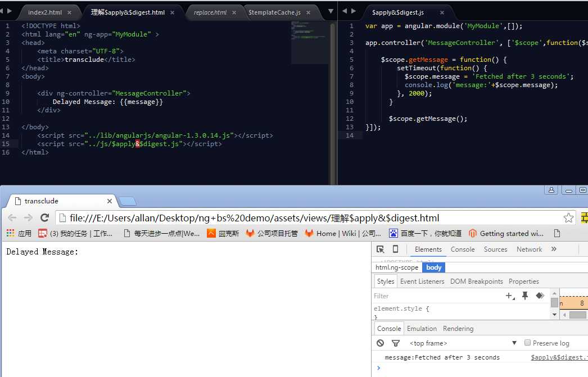
Task: Show more DevTools panels chevron
Action: click(x=554, y=249)
